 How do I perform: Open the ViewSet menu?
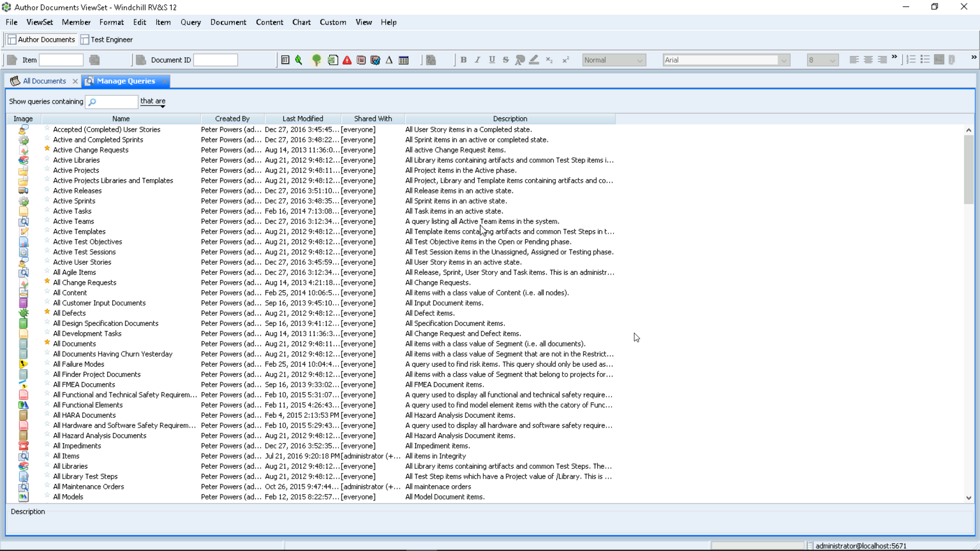click(40, 22)
